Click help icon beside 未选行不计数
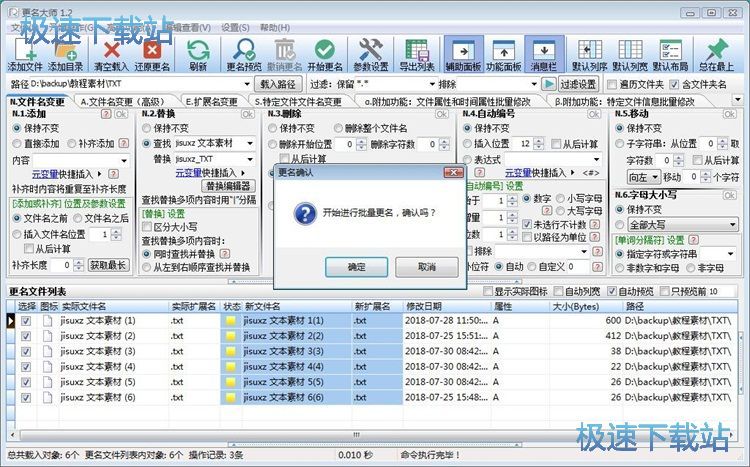 [x=595, y=224]
